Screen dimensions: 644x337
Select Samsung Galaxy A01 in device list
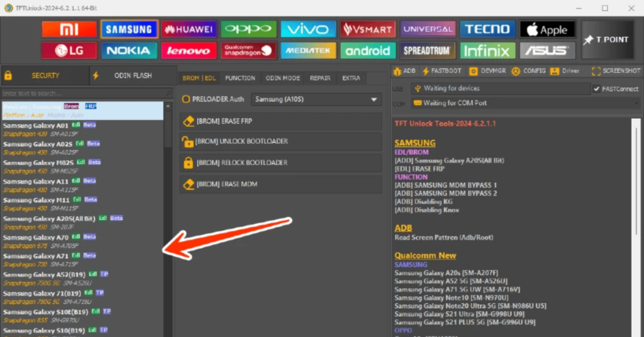click(82, 130)
